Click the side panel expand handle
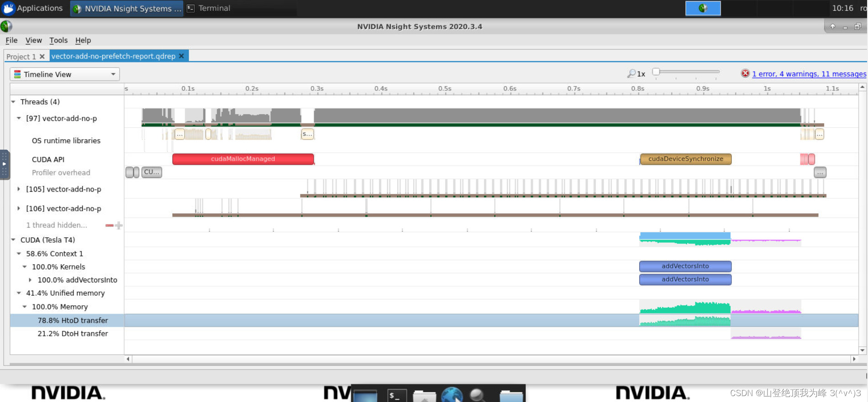 tap(4, 164)
